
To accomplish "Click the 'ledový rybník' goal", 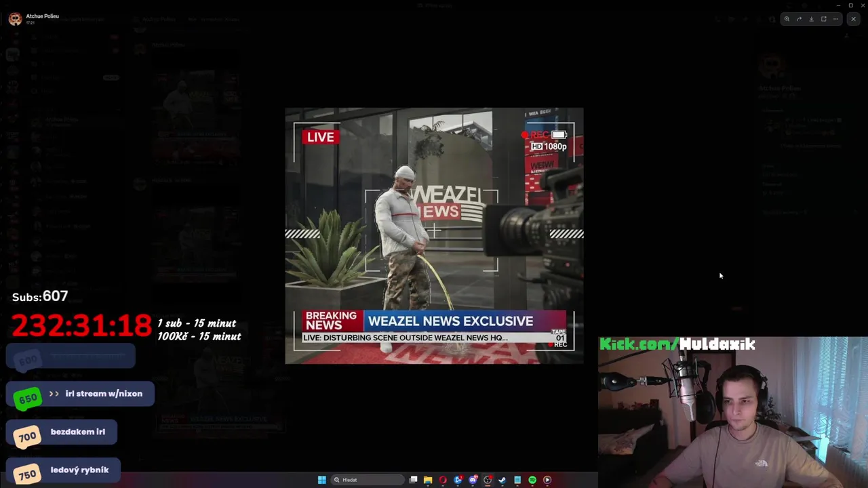I will point(63,470).
